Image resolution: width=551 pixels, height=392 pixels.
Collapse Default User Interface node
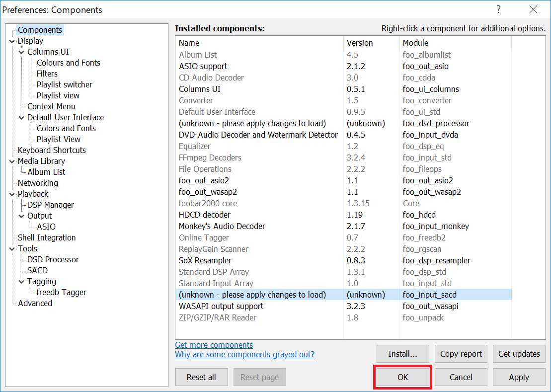pyautogui.click(x=21, y=118)
